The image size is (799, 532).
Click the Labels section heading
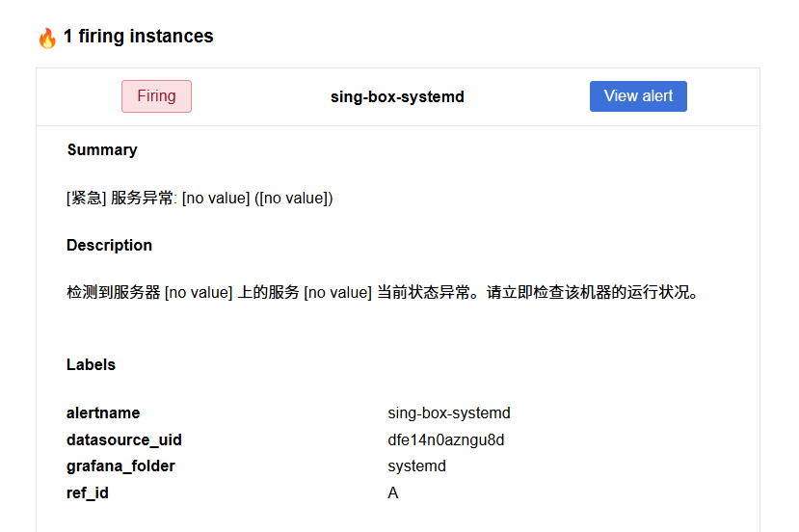point(91,365)
